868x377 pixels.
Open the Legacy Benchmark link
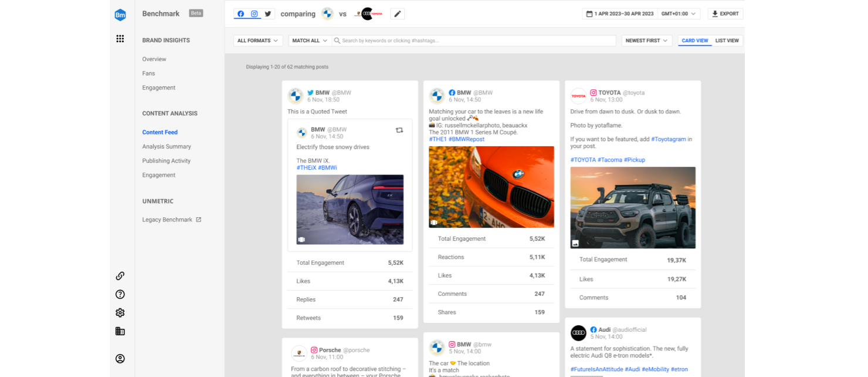(167, 220)
